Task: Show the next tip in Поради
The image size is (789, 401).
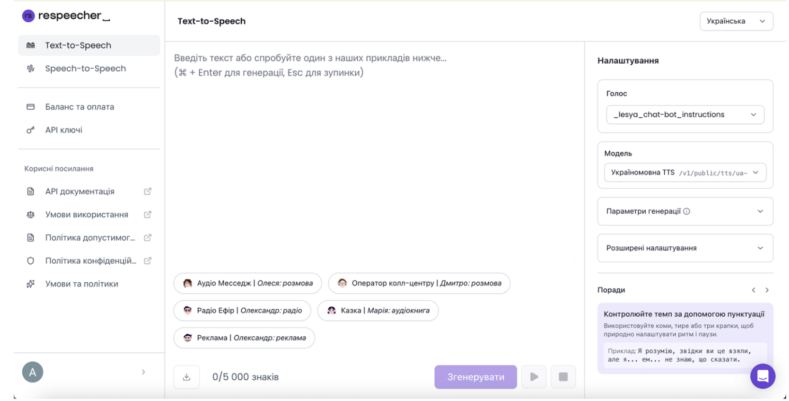Action: coord(767,290)
